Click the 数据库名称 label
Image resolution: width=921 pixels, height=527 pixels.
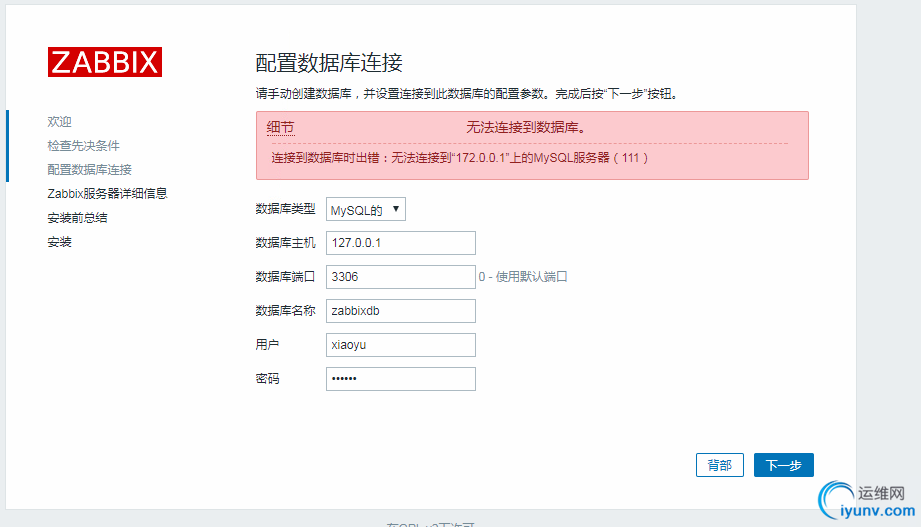point(285,311)
